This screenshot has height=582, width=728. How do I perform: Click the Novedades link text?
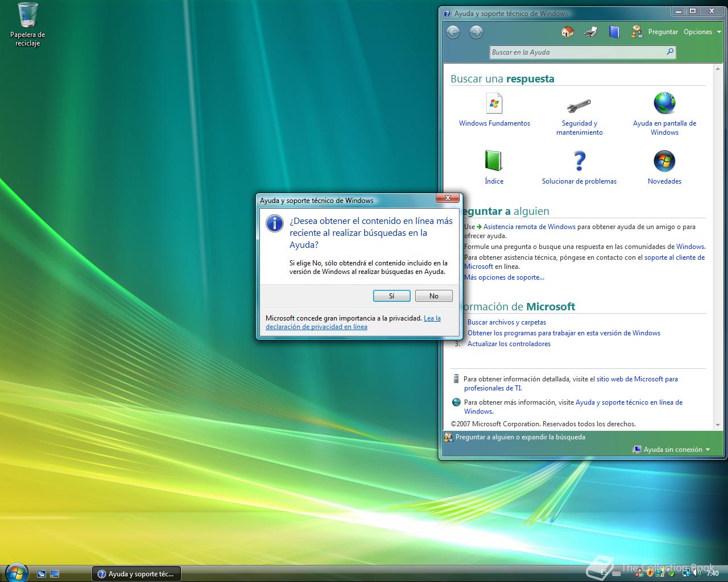tap(664, 181)
